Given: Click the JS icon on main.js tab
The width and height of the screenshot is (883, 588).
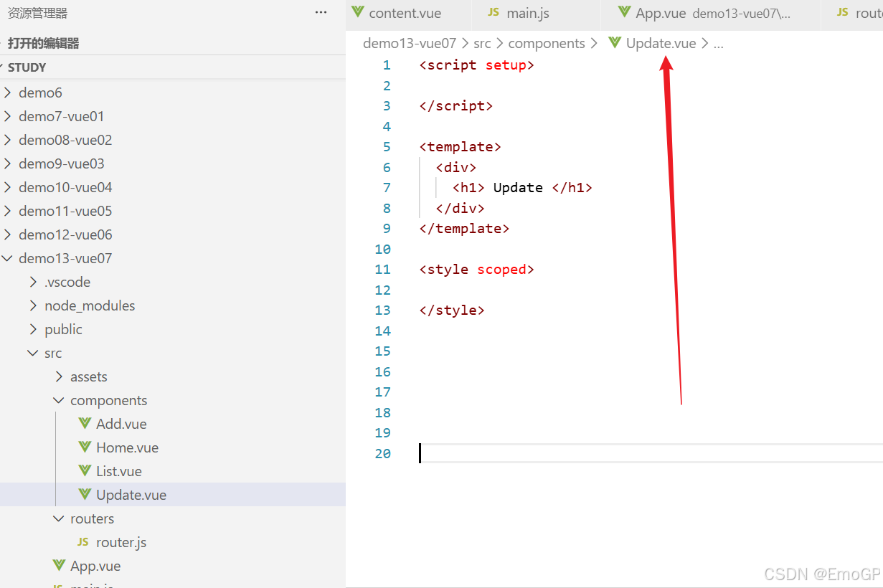Looking at the screenshot, I should pyautogui.click(x=494, y=12).
